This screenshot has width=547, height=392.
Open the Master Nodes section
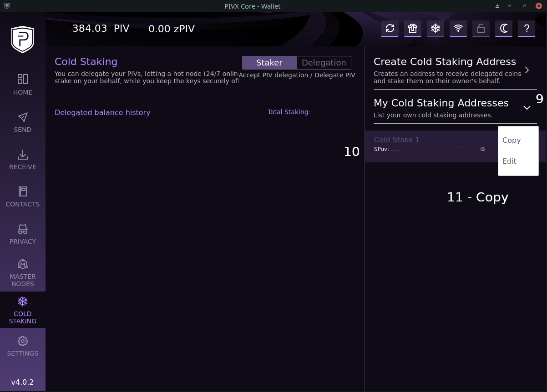click(x=23, y=272)
